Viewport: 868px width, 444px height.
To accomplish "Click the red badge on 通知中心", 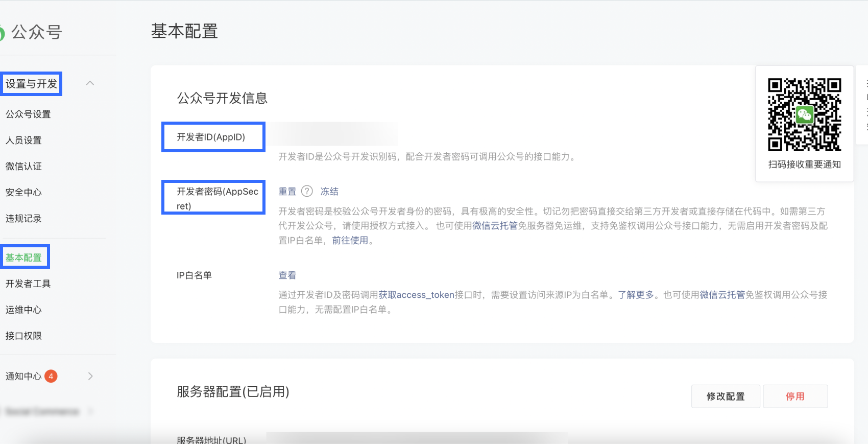I will 51,376.
